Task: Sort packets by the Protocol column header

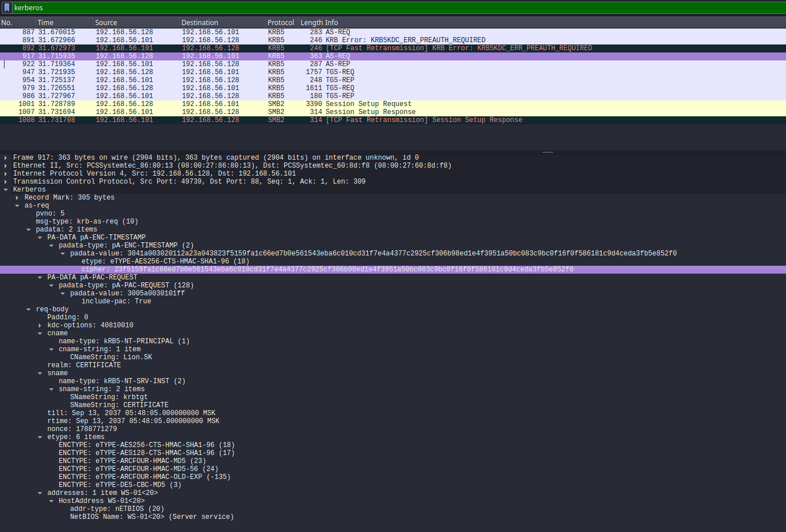Action: coord(281,23)
